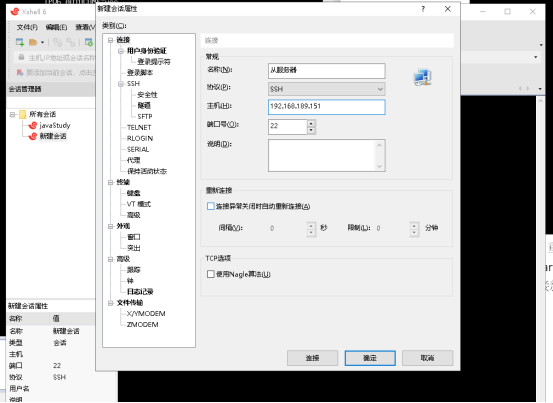
Task: Increase port number with stepper up arrow
Action: point(311,123)
